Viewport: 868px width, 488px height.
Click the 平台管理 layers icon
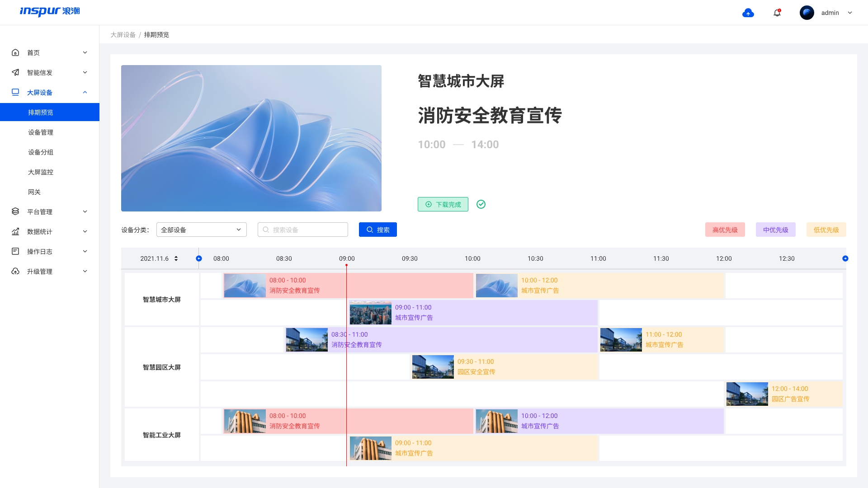[15, 211]
